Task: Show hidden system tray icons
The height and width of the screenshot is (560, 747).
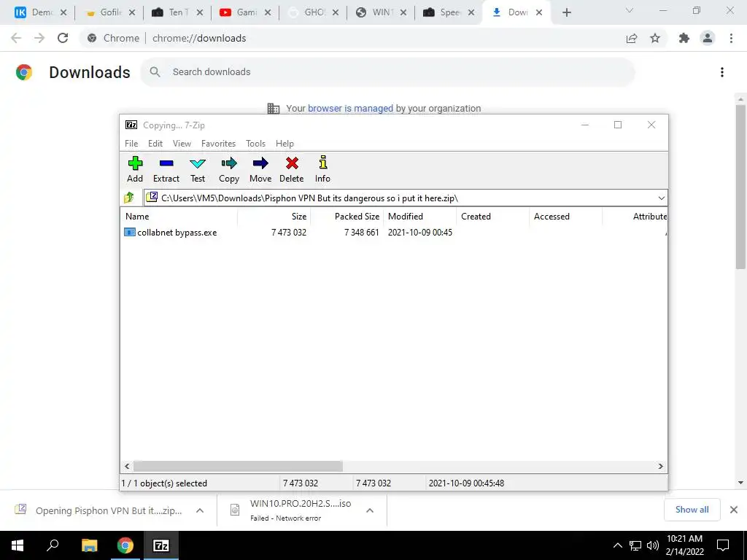Action: pos(617,545)
